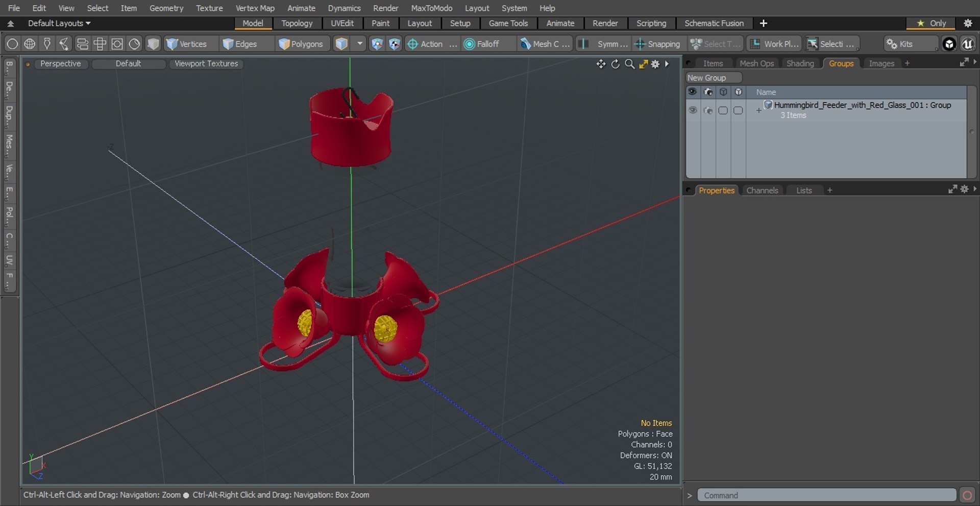980x506 pixels.
Task: Open dropdown arrow next to item cube
Action: pos(360,44)
